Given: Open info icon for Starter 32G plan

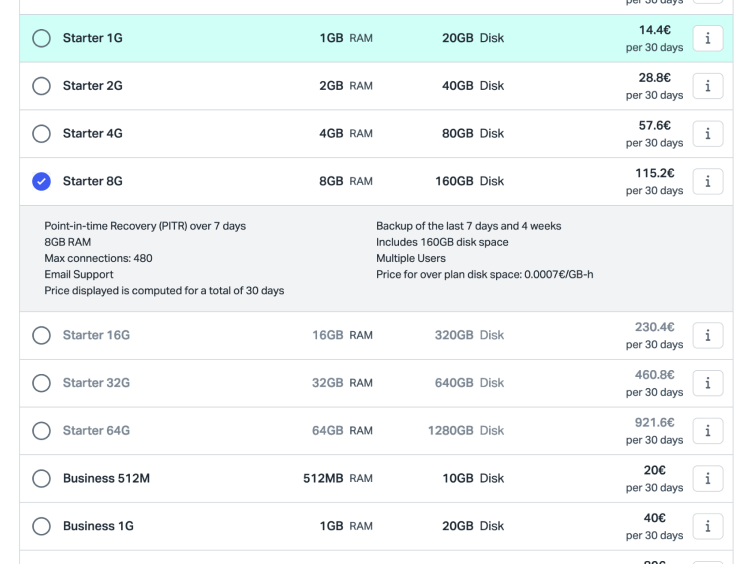Looking at the screenshot, I should tap(707, 383).
